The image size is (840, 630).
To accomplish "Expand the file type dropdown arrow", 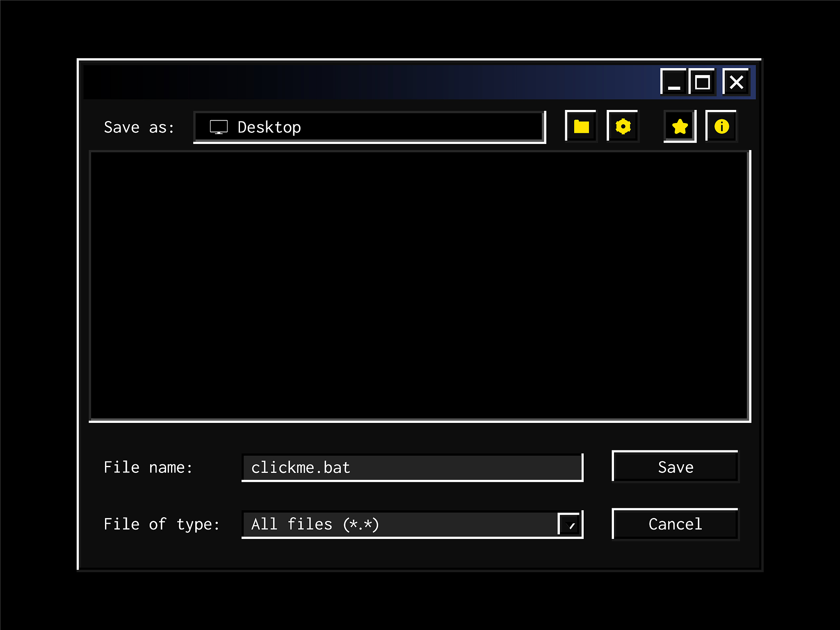I will coord(570,524).
